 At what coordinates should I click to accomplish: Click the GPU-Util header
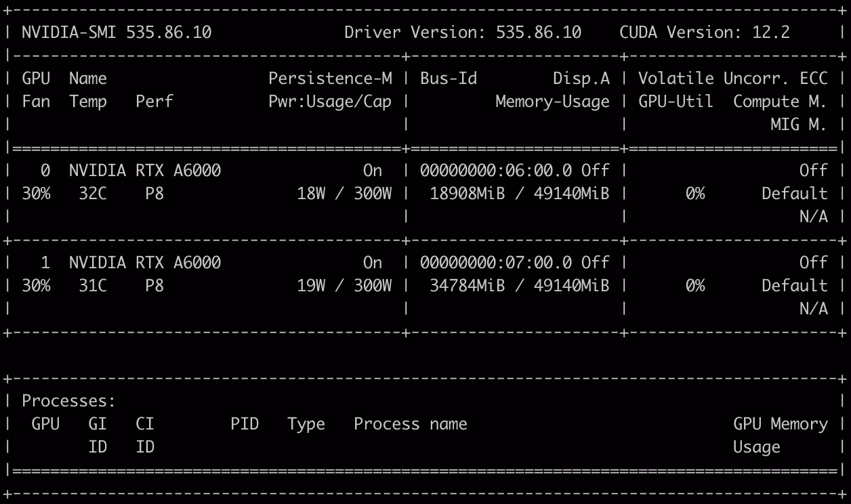(676, 102)
